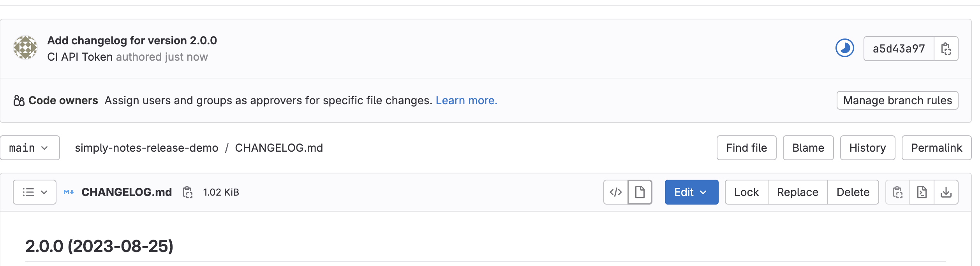The image size is (980, 266).
Task: Open the raw view of CHANGELOG.md
Action: coord(922,192)
